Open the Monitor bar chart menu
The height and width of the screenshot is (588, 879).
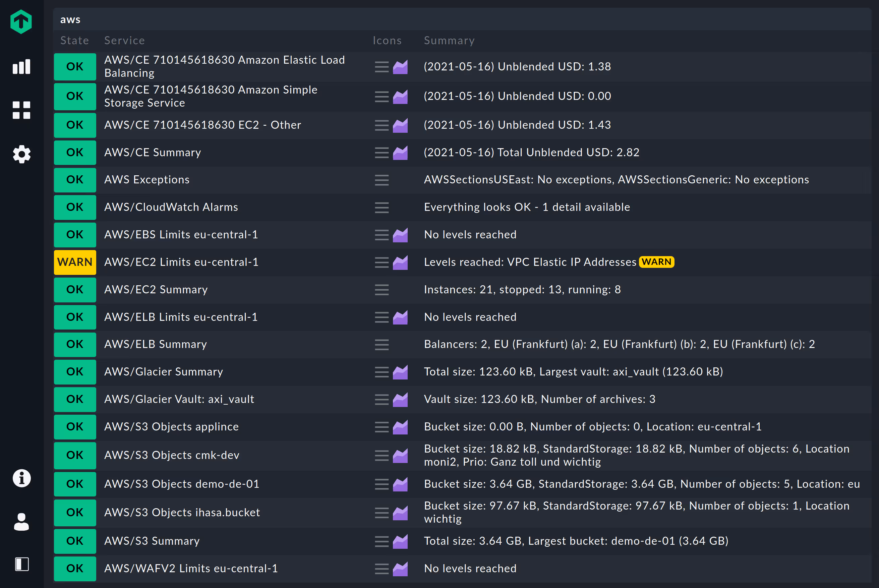[21, 67]
